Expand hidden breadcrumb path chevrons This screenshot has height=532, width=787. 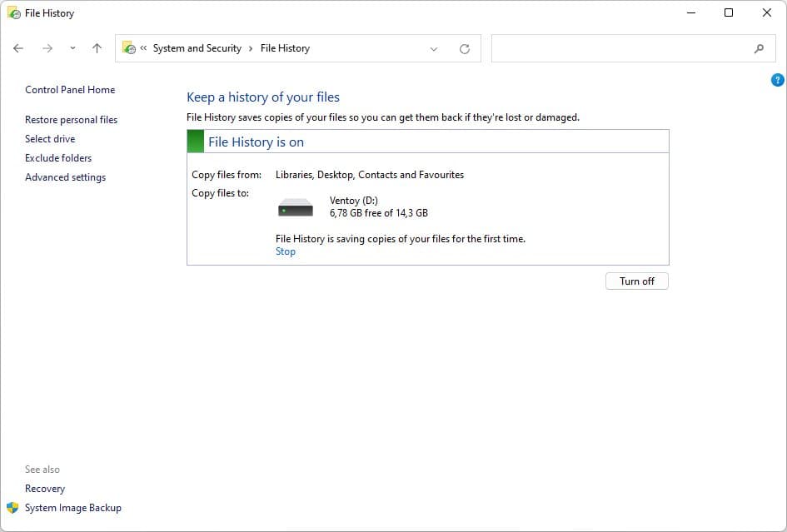pos(143,48)
